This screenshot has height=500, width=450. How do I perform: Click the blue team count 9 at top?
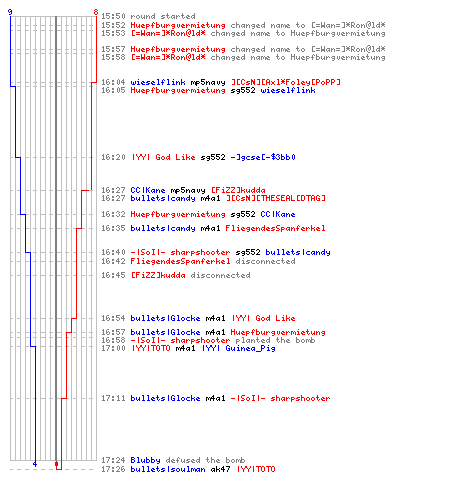10,12
